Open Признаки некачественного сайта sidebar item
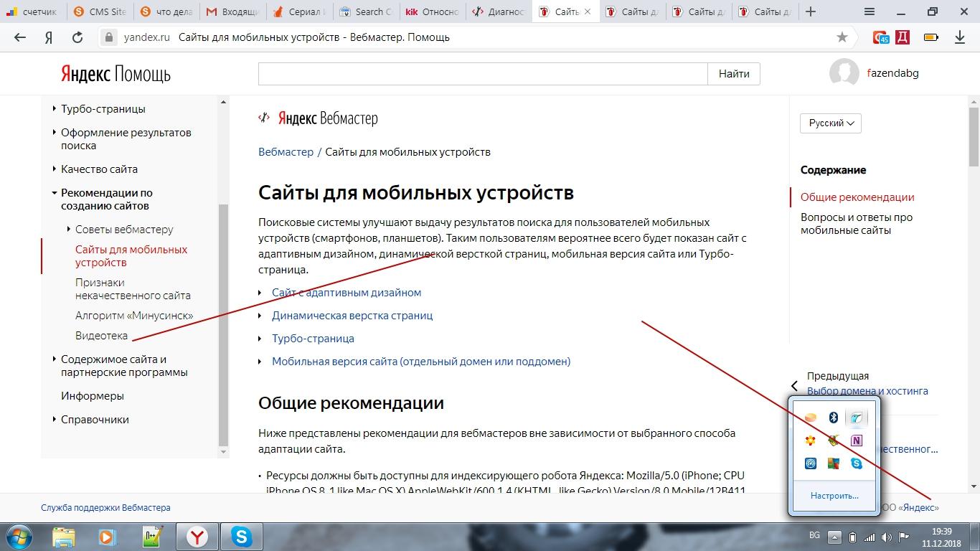 pyautogui.click(x=133, y=289)
